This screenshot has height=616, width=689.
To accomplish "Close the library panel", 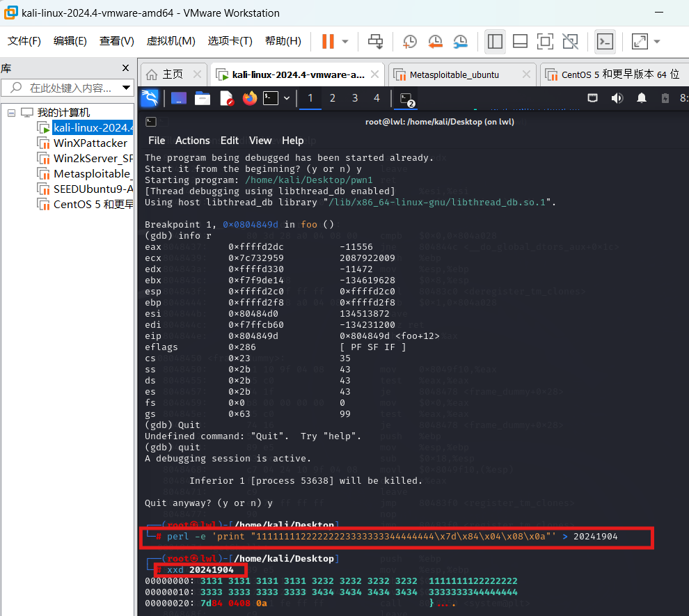I will tap(126, 68).
